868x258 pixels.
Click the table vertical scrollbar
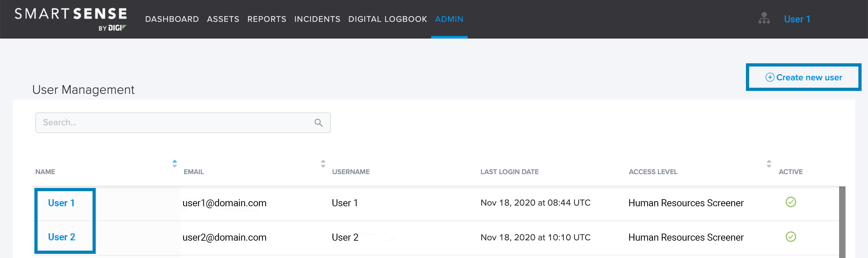(842, 222)
